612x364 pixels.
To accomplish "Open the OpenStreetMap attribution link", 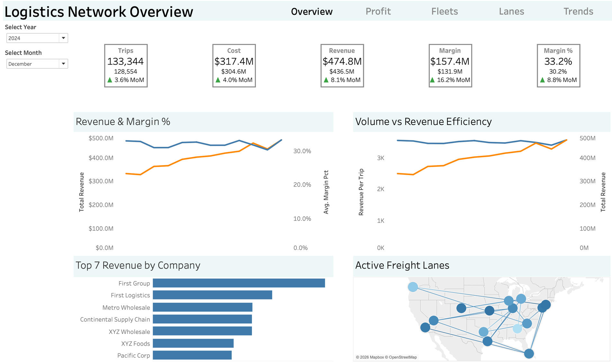I will coord(402,357).
